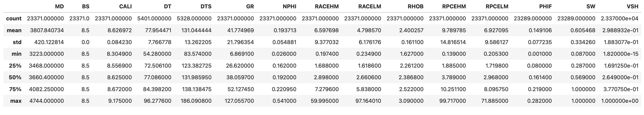Select the DT count cell 5401.000000
The image size is (644, 115).
(x=154, y=19)
